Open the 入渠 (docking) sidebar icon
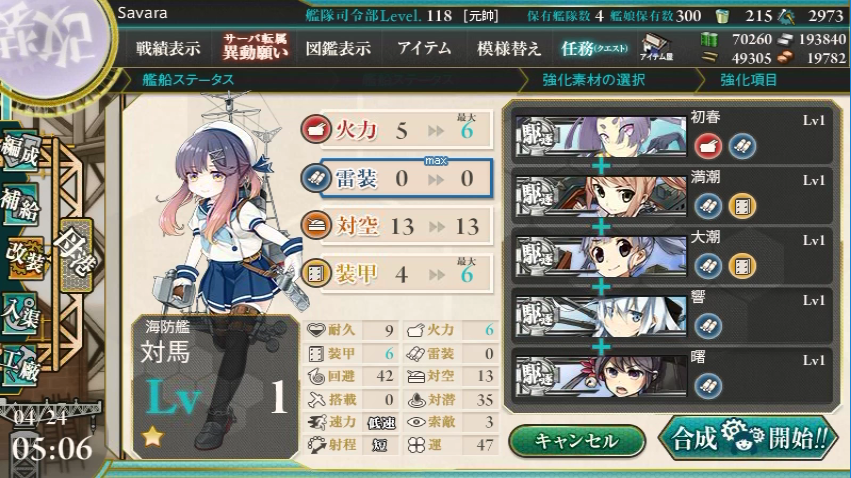Image resolution: width=851 pixels, height=478 pixels. tap(21, 313)
